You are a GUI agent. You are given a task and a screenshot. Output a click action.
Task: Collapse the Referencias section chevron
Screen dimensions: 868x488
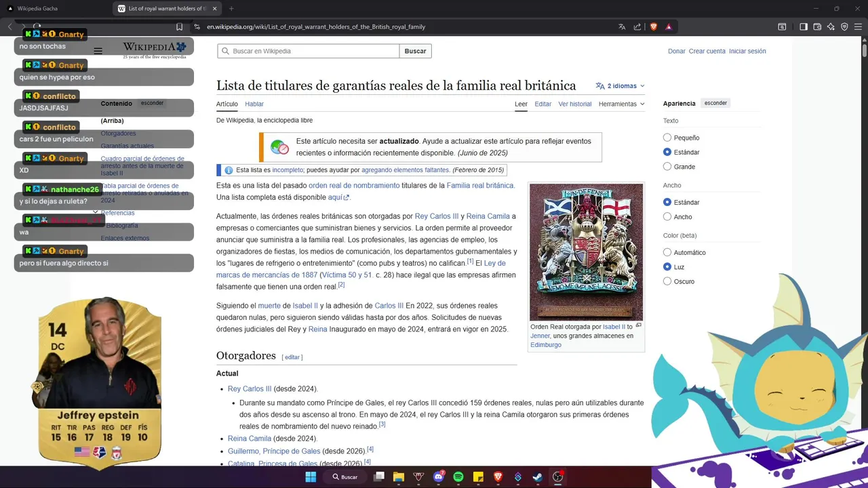pyautogui.click(x=96, y=213)
